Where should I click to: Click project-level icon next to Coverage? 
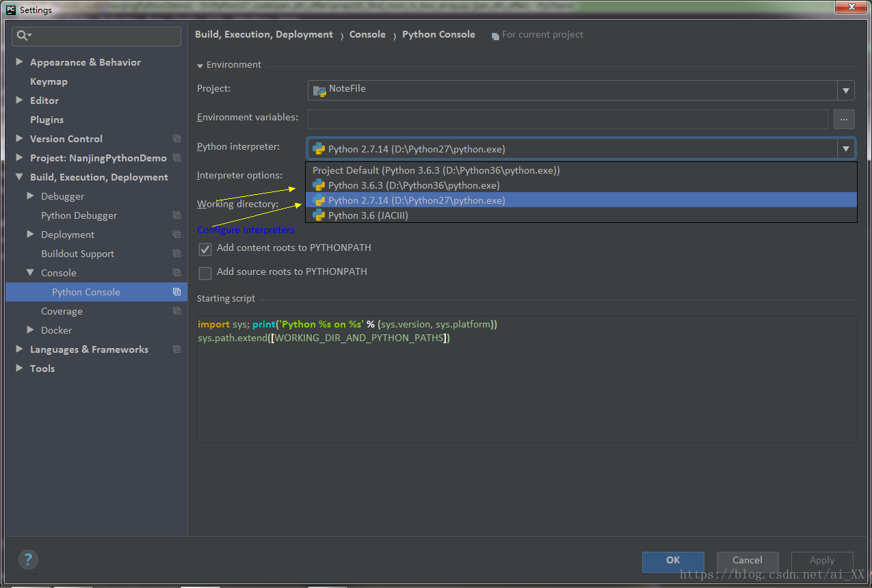click(176, 311)
